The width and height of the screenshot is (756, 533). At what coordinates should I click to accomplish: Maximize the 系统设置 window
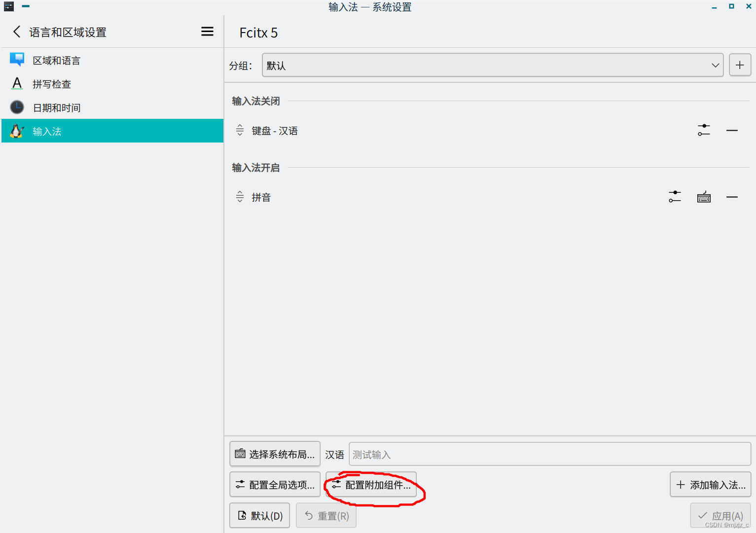731,6
